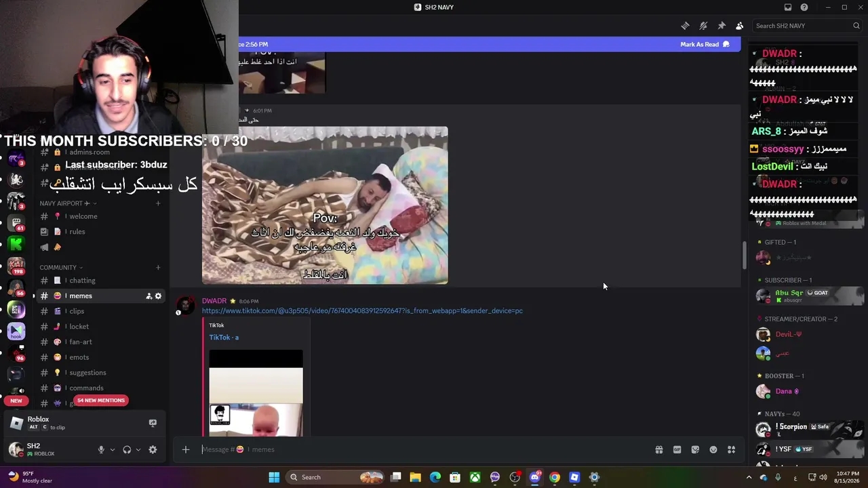Open the emoji picker
The height and width of the screenshot is (488, 868).
pos(713,449)
